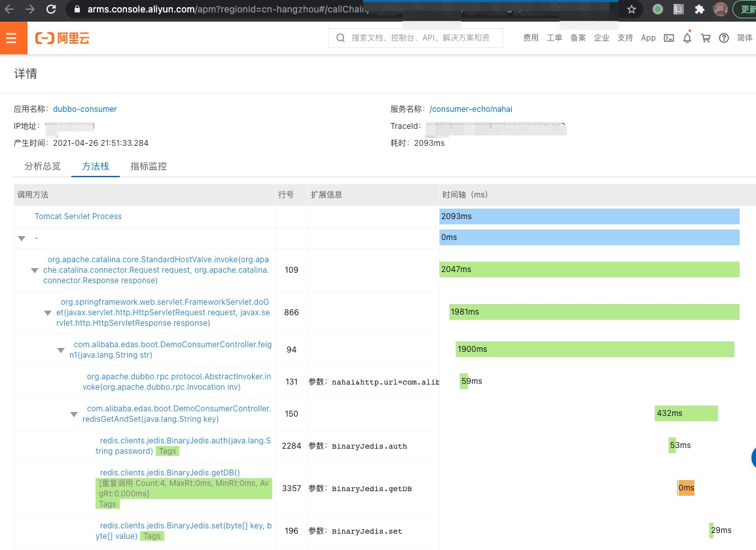756x550 pixels.
Task: Switch to the 分析总览 tab
Action: 43,166
